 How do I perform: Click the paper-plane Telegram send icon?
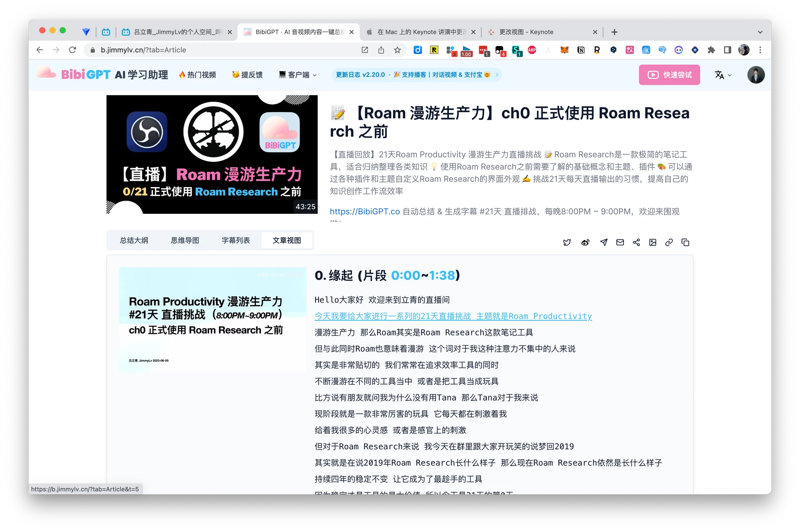[604, 242]
